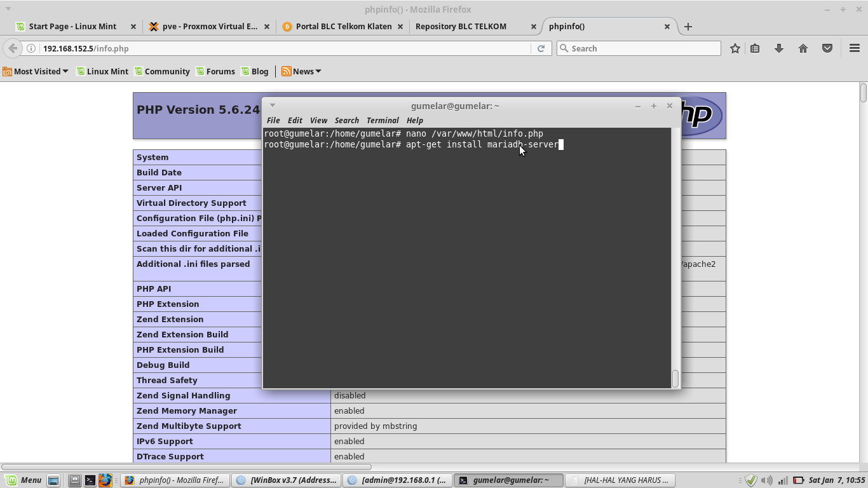
Task: Click the update shield icon in the tray
Action: (752, 480)
